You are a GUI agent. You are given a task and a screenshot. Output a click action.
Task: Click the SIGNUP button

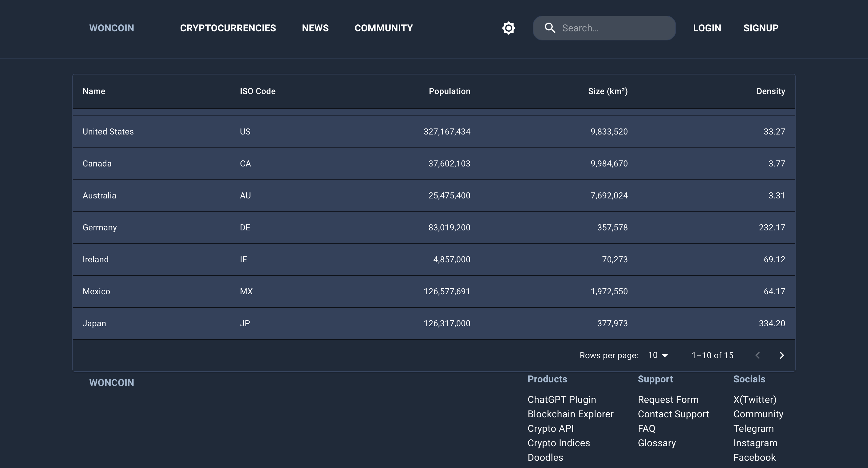point(761,28)
